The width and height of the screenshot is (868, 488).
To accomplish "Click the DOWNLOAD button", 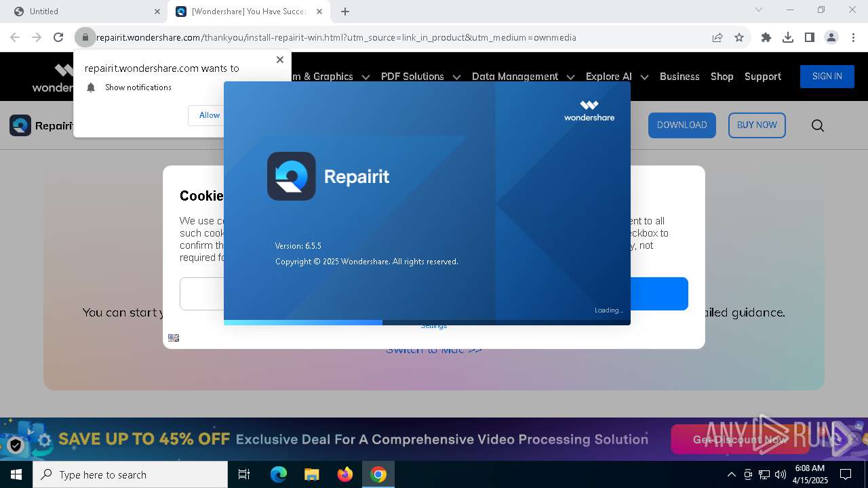I will tap(682, 125).
